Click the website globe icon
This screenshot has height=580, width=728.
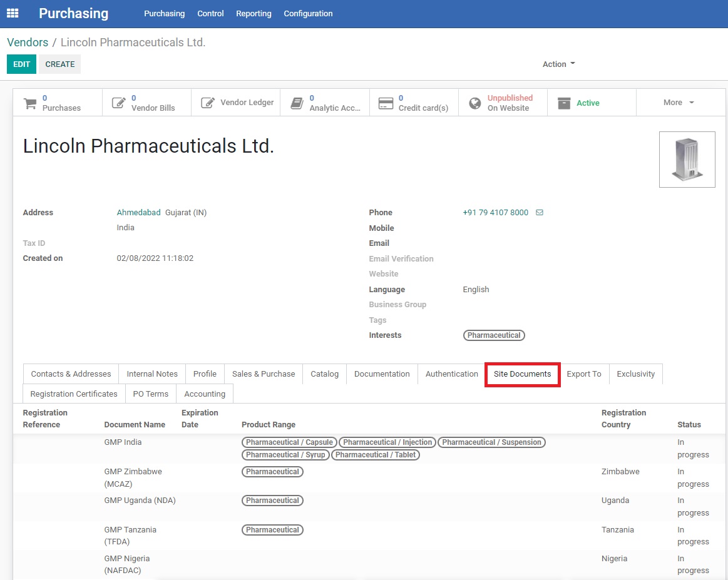click(475, 103)
